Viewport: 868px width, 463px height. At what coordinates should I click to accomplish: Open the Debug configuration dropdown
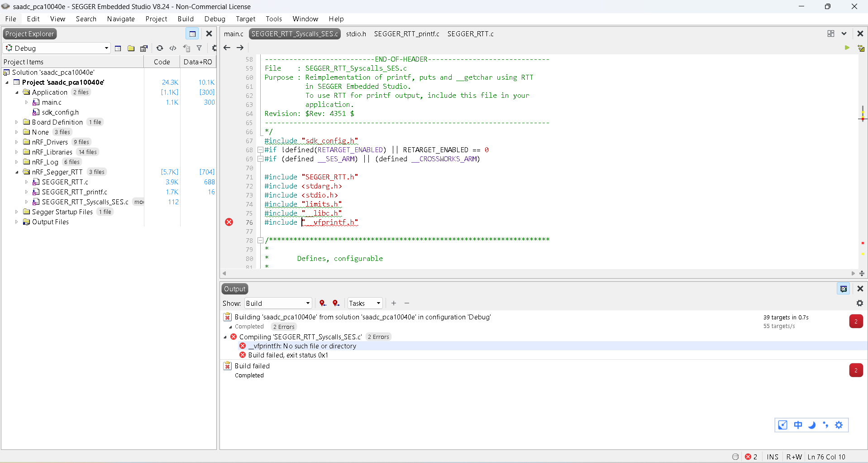[x=57, y=48]
